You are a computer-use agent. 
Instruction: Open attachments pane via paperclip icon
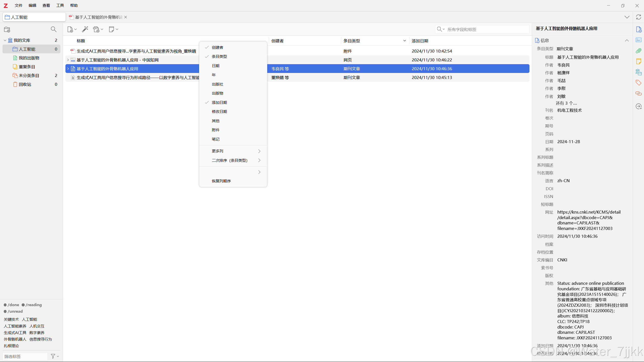pos(638,51)
